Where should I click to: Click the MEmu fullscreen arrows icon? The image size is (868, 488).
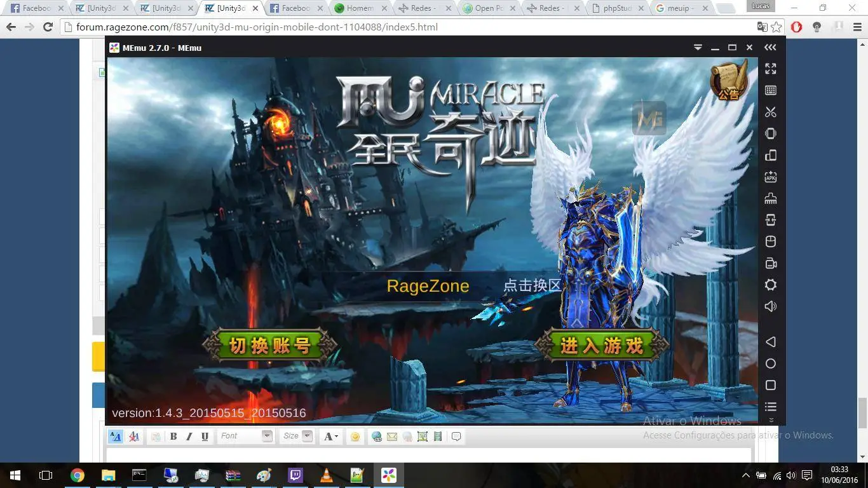[x=771, y=69]
